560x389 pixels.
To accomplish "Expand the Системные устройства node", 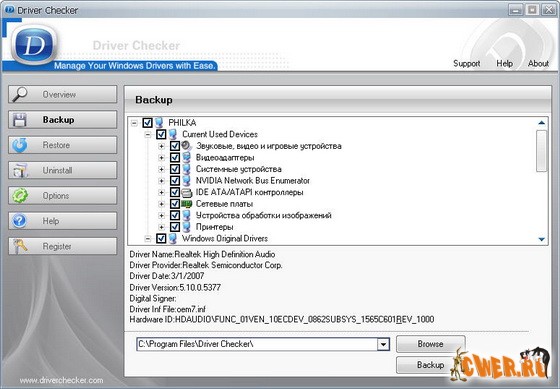I will point(161,169).
